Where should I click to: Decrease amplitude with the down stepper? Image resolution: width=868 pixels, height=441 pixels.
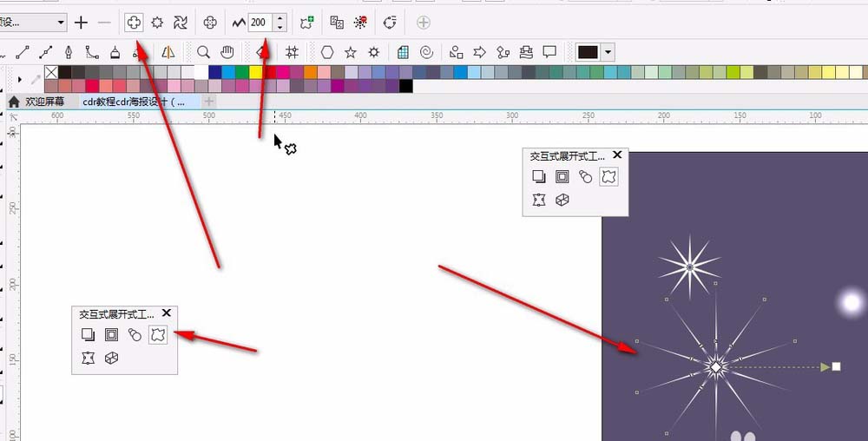(x=280, y=27)
